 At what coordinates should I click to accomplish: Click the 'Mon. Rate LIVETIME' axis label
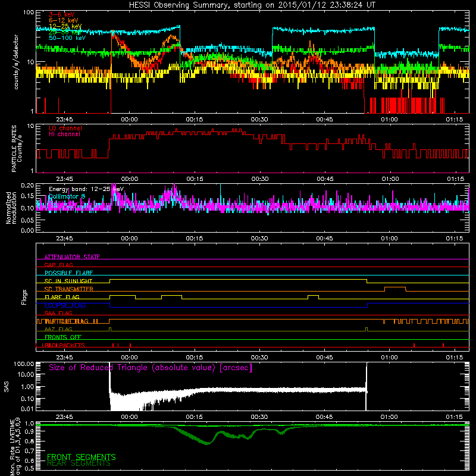pos(12,448)
